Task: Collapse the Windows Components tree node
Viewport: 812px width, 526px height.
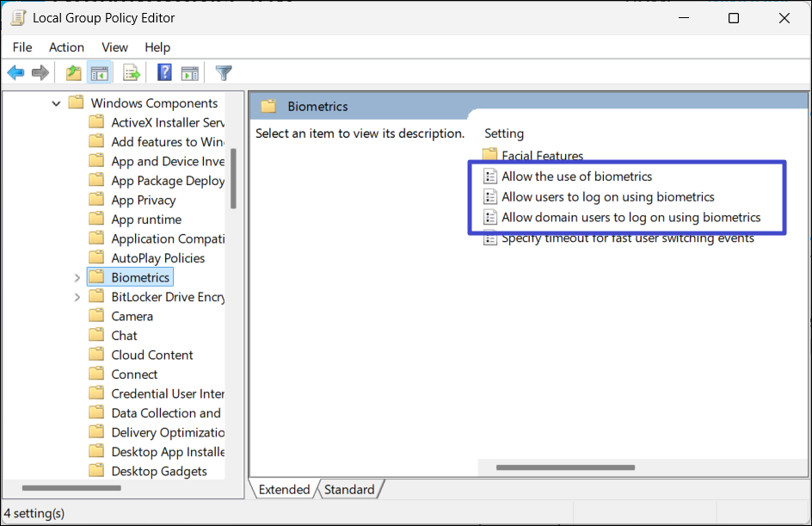Action: tap(57, 103)
